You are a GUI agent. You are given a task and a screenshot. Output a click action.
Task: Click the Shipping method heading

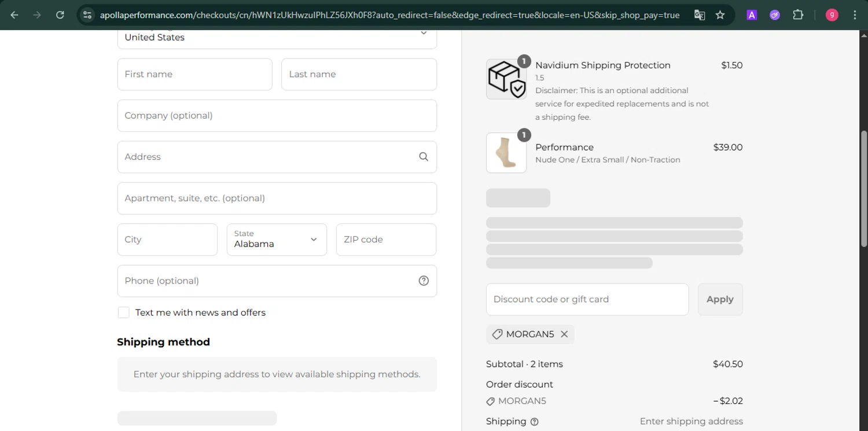tap(163, 342)
